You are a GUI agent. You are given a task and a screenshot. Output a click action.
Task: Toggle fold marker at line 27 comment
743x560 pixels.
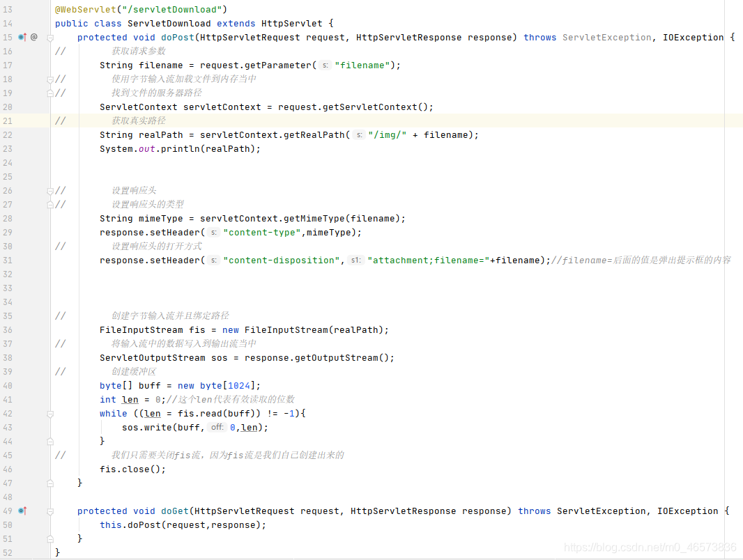point(50,205)
